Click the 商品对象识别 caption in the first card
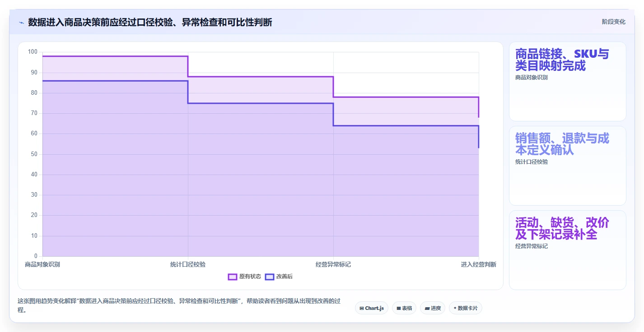This screenshot has width=644, height=332. 532,78
